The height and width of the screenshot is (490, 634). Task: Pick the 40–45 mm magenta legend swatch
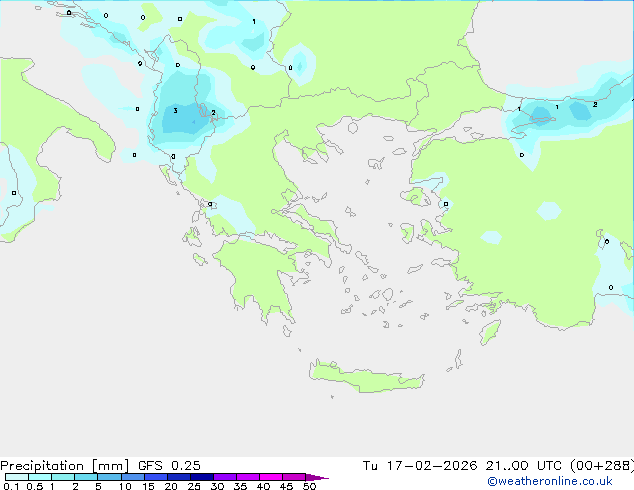pos(271,477)
